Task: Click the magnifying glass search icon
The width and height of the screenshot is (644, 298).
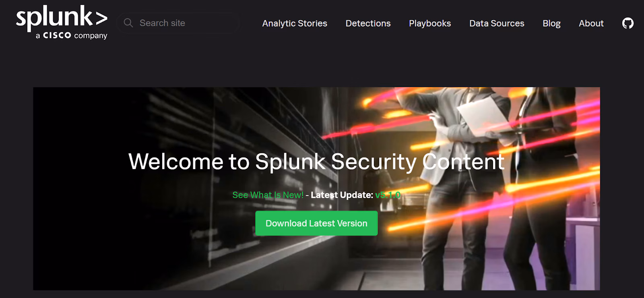Action: click(128, 23)
